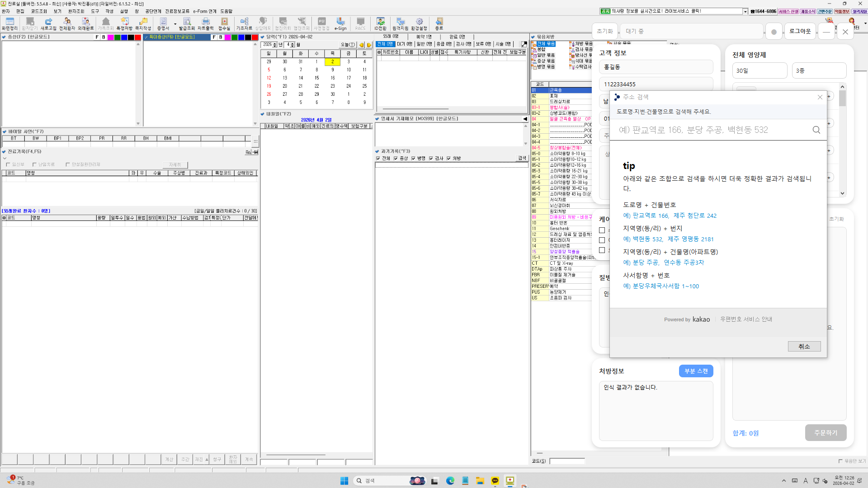
Task: Toggle 병명 checkbox in 과거기록
Action: coord(413,159)
